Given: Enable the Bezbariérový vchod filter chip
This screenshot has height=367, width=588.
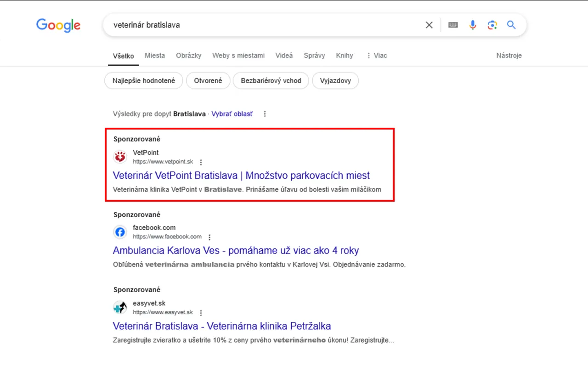Looking at the screenshot, I should tap(271, 80).
